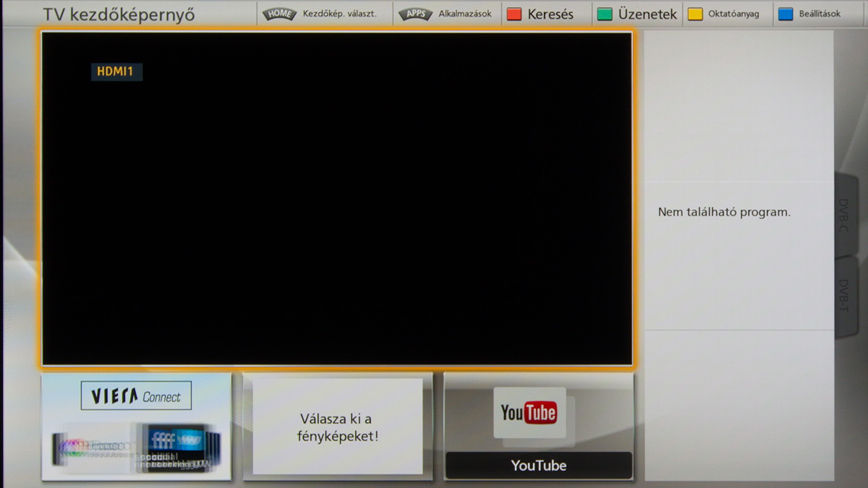Click the yellow square next to Oktatóanyag

[x=695, y=14]
